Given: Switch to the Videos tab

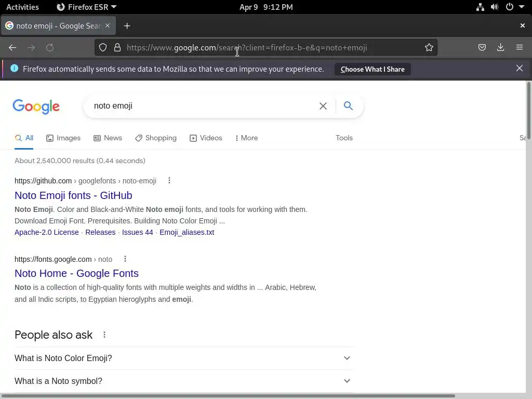Looking at the screenshot, I should point(206,138).
